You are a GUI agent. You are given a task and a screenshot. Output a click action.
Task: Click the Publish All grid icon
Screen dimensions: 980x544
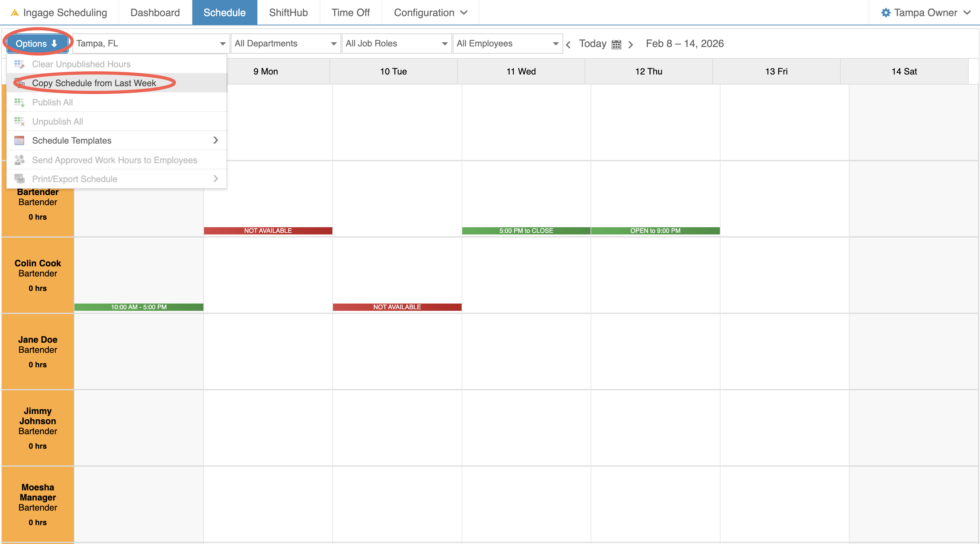20,103
